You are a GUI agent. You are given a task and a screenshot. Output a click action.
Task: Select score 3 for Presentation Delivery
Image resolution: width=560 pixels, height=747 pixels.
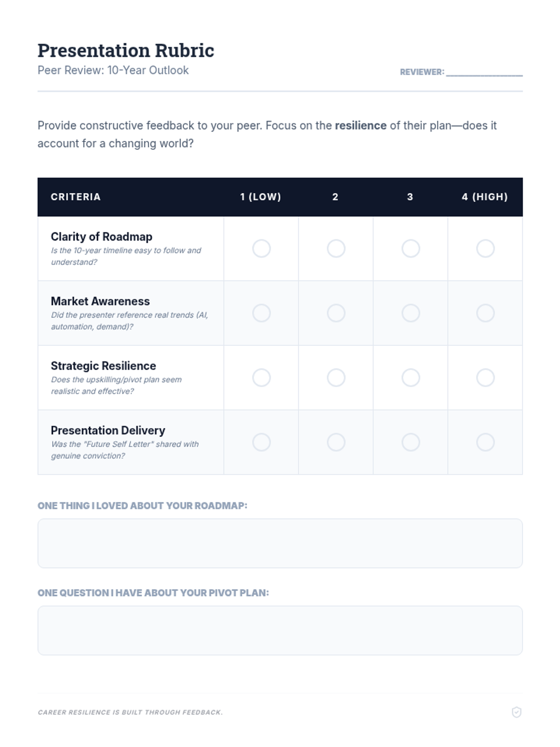pyautogui.click(x=411, y=442)
